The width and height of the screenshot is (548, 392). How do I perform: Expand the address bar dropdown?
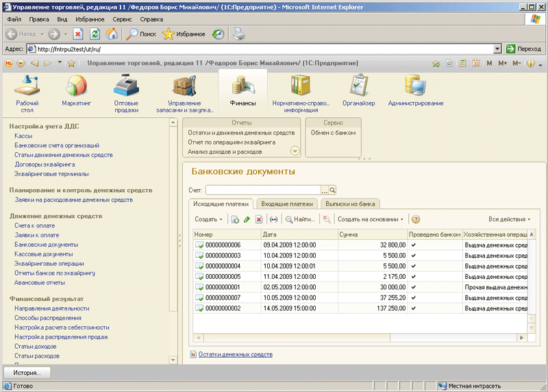coord(497,49)
